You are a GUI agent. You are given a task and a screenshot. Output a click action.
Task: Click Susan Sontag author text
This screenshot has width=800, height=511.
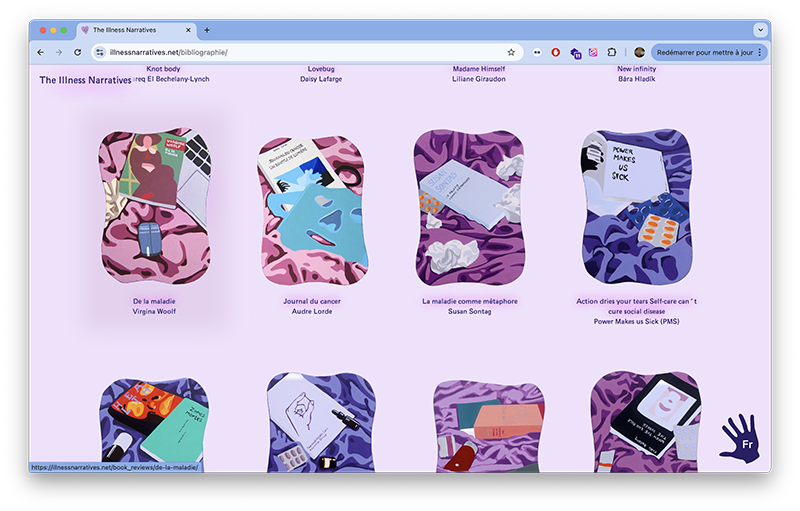coord(469,312)
